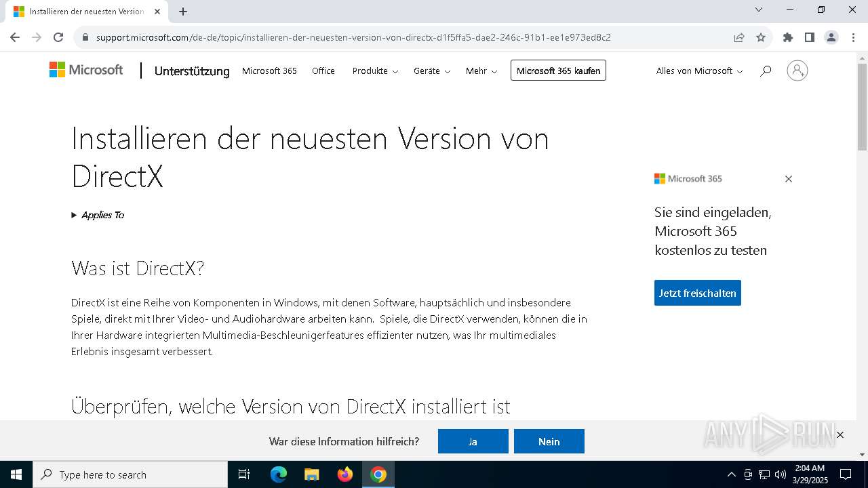Click the Microsoft 365 logo in promo panel

(688, 179)
